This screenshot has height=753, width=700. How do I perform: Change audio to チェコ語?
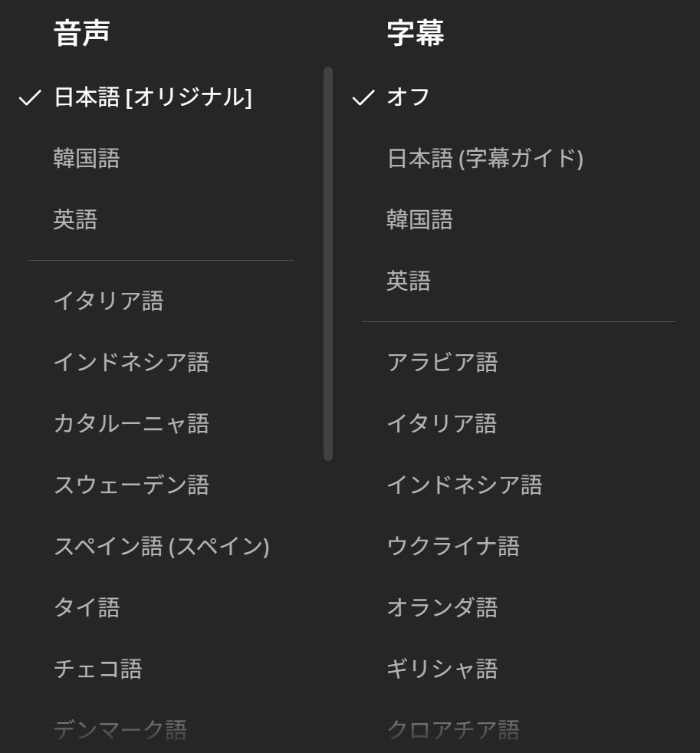pyautogui.click(x=97, y=669)
